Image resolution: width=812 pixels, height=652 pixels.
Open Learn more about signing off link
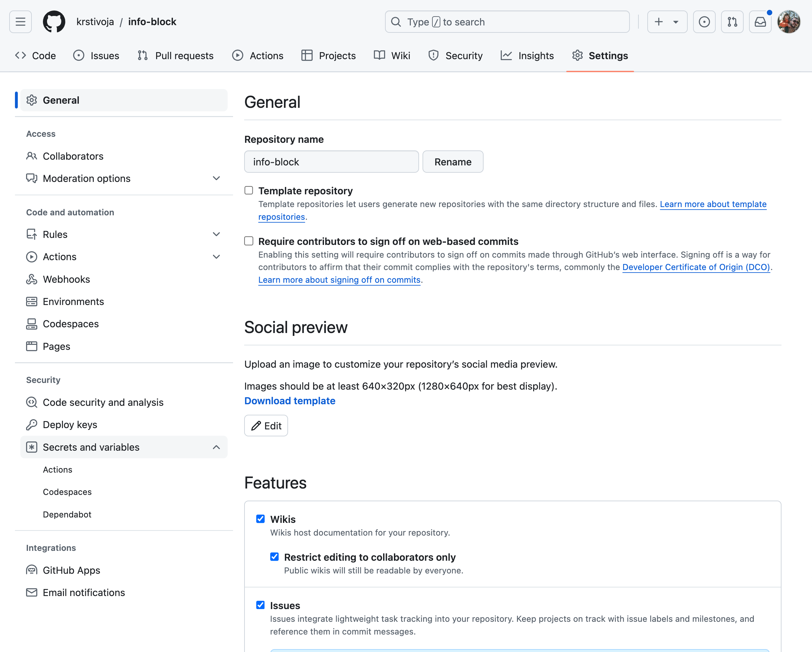tap(339, 280)
